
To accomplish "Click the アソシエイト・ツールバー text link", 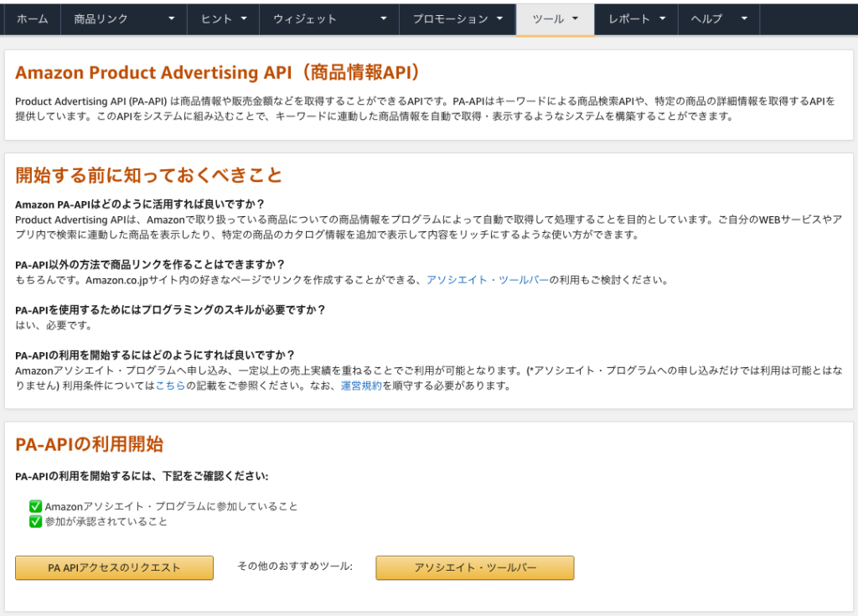I will point(488,280).
